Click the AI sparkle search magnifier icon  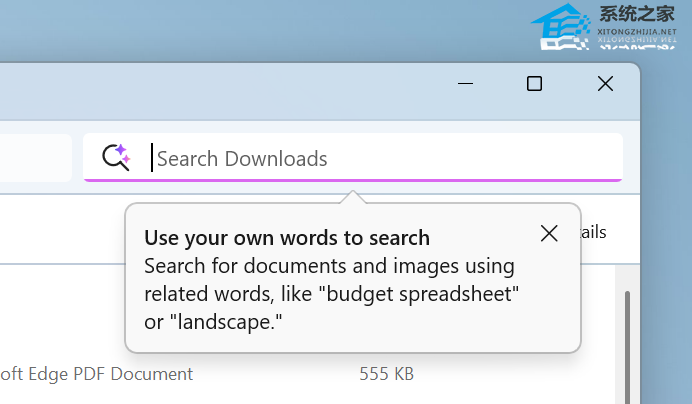pos(116,157)
